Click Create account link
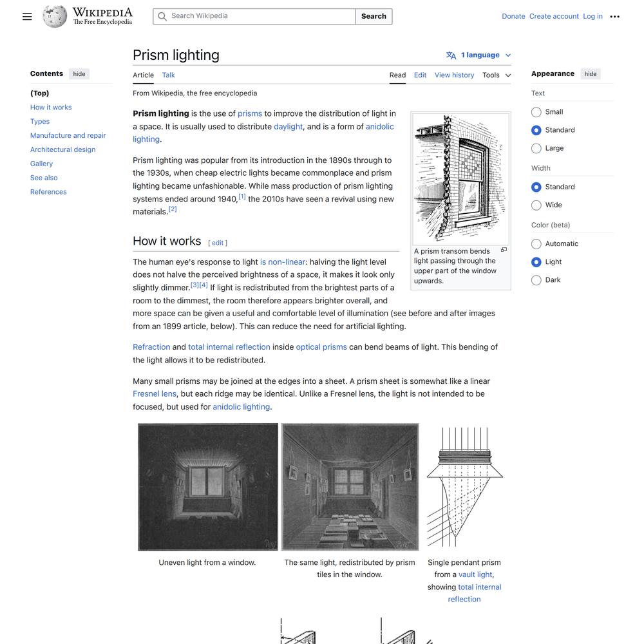644x644 pixels. tap(554, 17)
